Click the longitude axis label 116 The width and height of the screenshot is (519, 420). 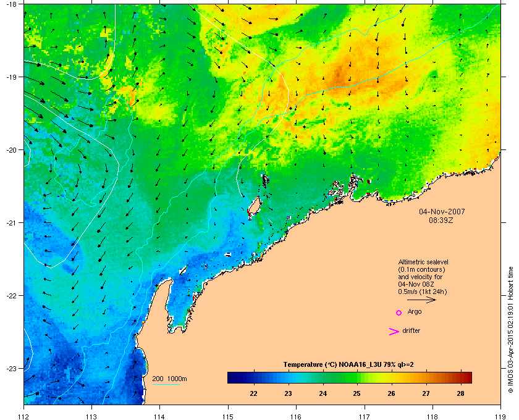pos(296,416)
